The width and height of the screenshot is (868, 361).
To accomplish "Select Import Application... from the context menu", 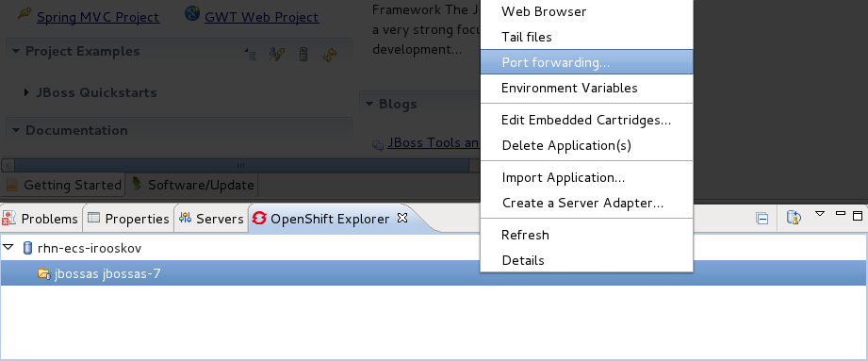I will point(586,178).
